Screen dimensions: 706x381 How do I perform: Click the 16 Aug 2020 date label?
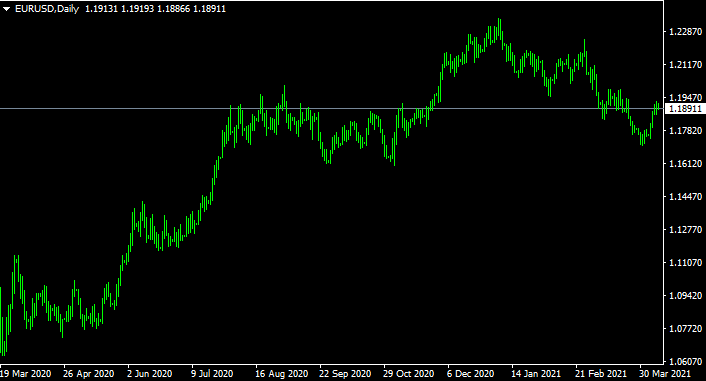281,374
